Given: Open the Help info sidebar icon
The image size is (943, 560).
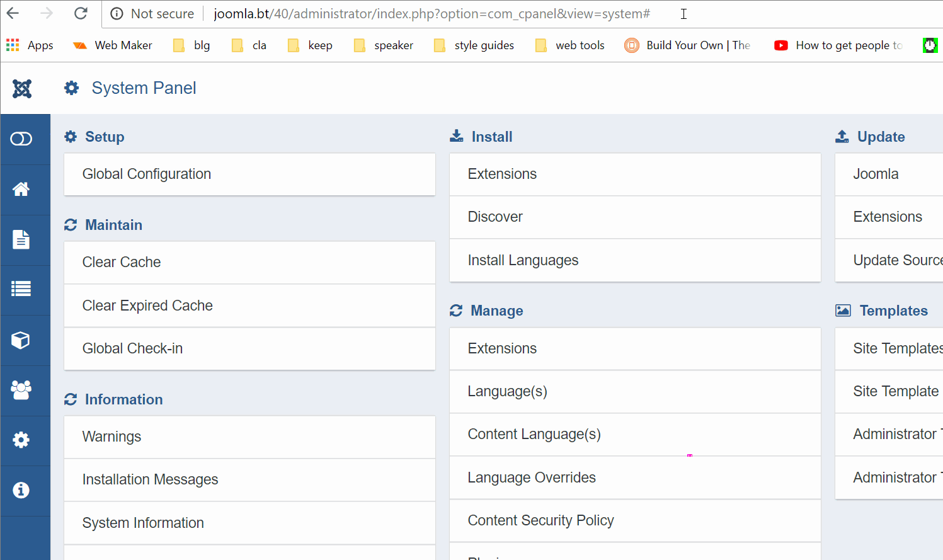Looking at the screenshot, I should coord(21,489).
